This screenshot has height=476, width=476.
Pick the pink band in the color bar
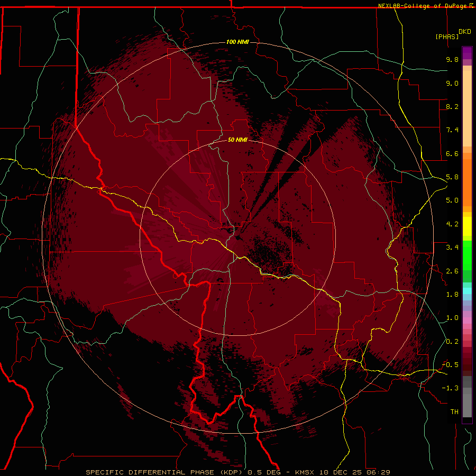467,321
